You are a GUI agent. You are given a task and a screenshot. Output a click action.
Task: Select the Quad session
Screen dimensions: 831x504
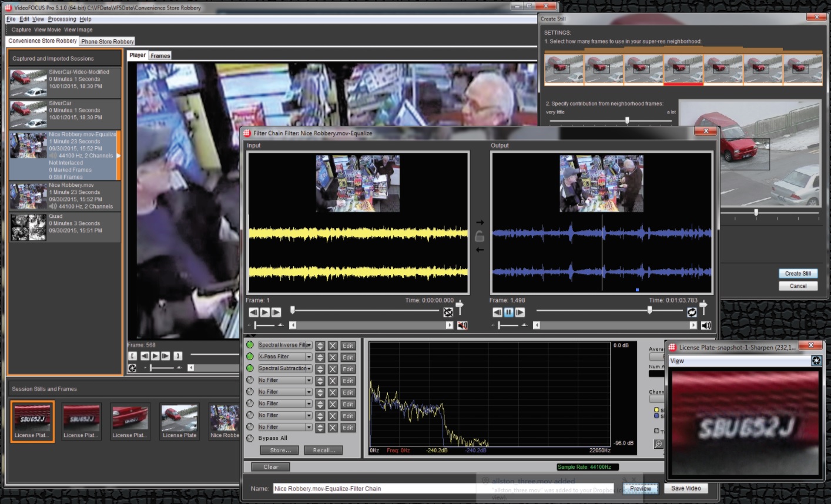point(65,227)
